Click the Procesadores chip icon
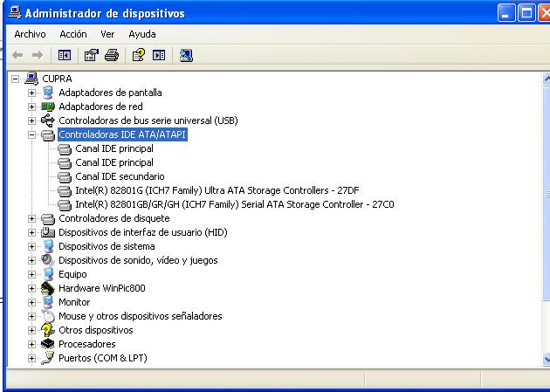Image resolution: width=550 pixels, height=392 pixels. (x=48, y=344)
